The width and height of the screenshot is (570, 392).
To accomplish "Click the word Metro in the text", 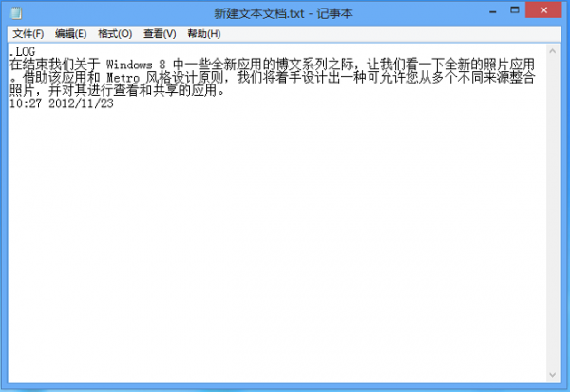I will click(x=123, y=78).
